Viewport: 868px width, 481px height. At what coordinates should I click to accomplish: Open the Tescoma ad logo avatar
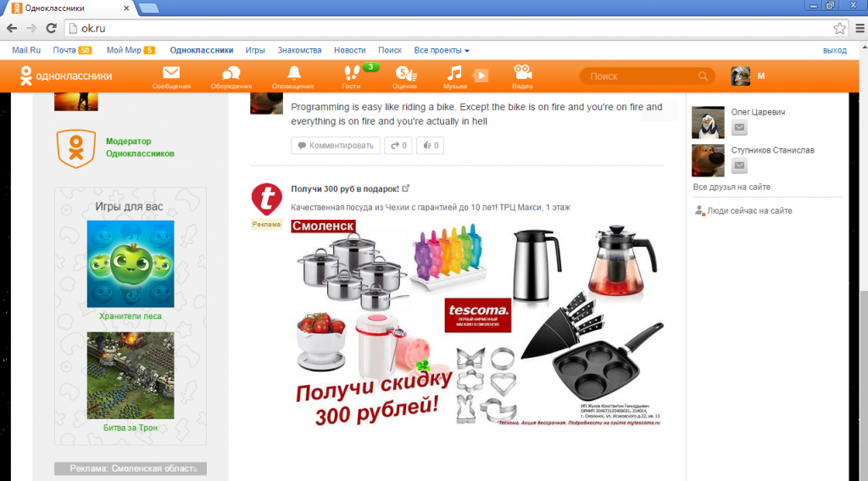pos(266,199)
